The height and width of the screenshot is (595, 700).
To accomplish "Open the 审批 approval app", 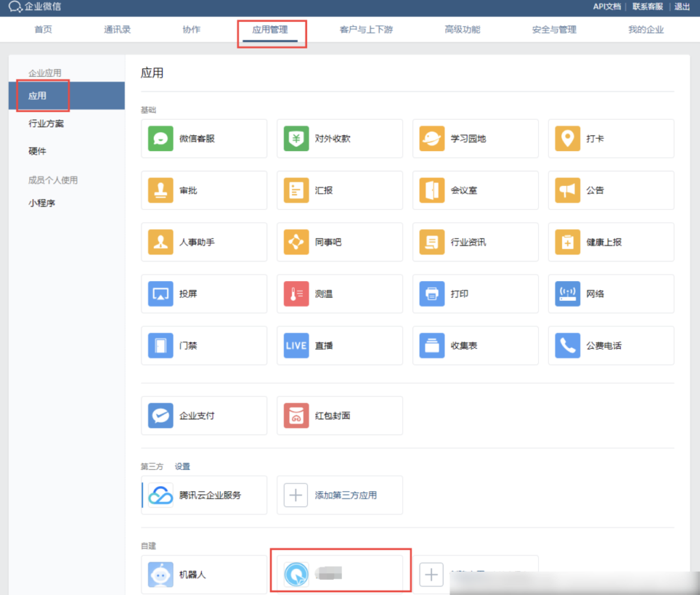I will [204, 190].
